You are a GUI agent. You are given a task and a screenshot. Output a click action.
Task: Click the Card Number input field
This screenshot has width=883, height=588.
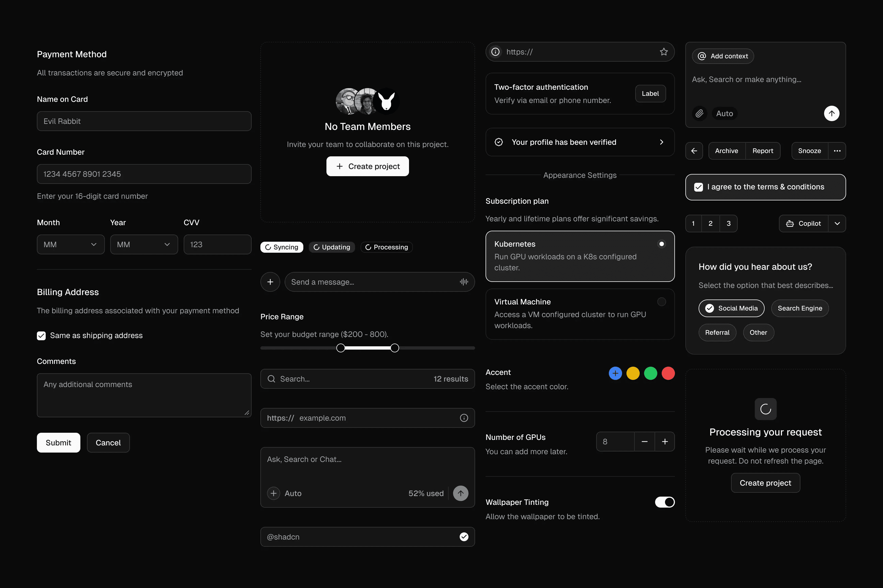[x=144, y=174]
